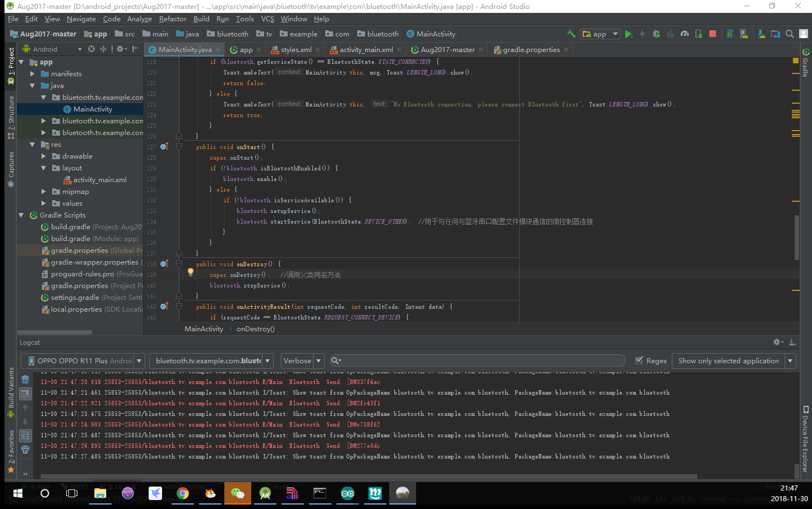This screenshot has height=509, width=812.
Task: Start debugging with the Debug app icon
Action: (657, 34)
